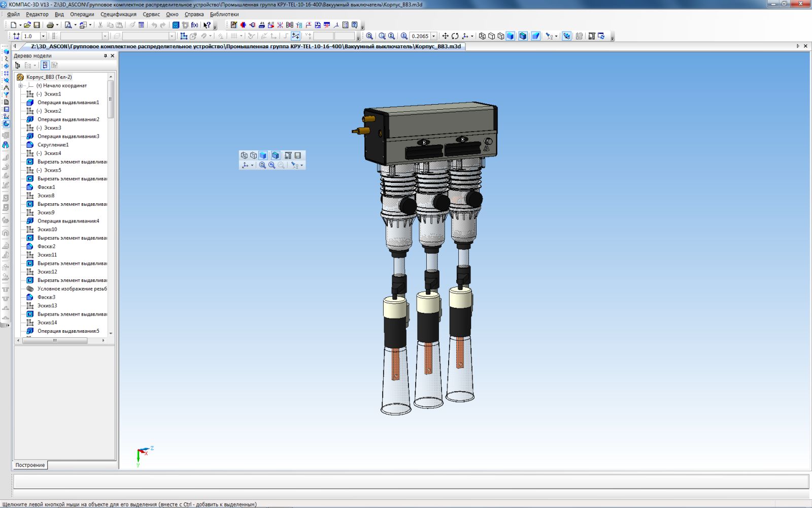Switch to the Построение tab
This screenshot has height=508, width=812.
pyautogui.click(x=30, y=465)
